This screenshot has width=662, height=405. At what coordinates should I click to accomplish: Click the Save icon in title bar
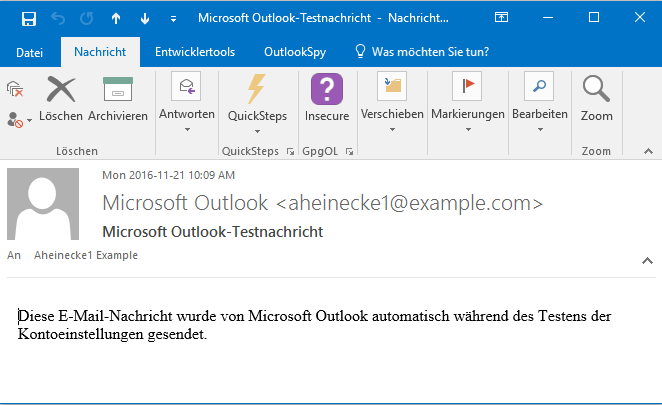click(x=29, y=18)
